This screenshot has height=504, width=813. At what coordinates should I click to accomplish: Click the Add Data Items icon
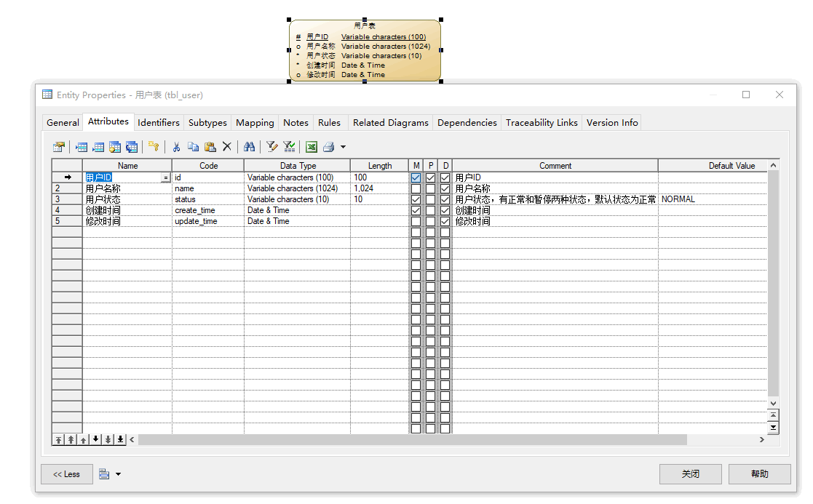pyautogui.click(x=115, y=147)
